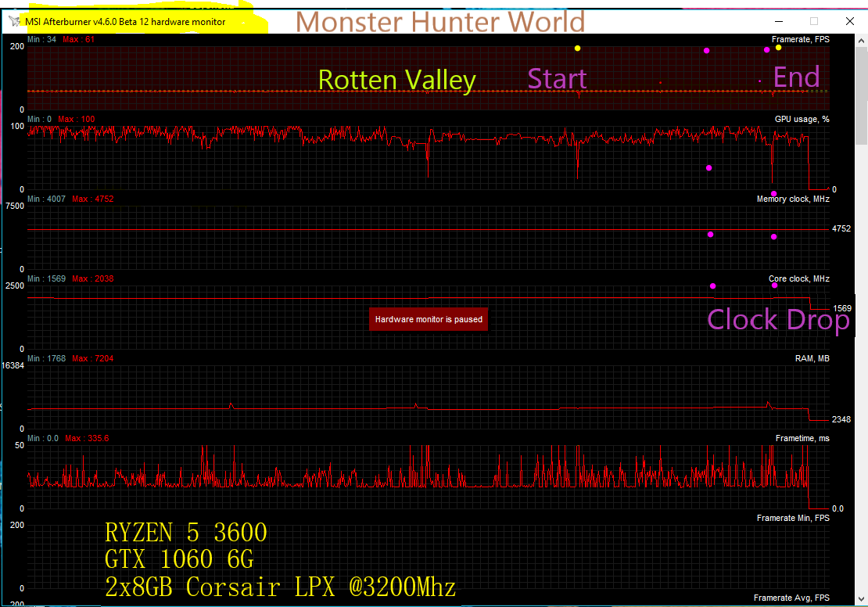This screenshot has width=868, height=607.
Task: Click the current memory clock value 4752 at right
Action: (x=841, y=228)
